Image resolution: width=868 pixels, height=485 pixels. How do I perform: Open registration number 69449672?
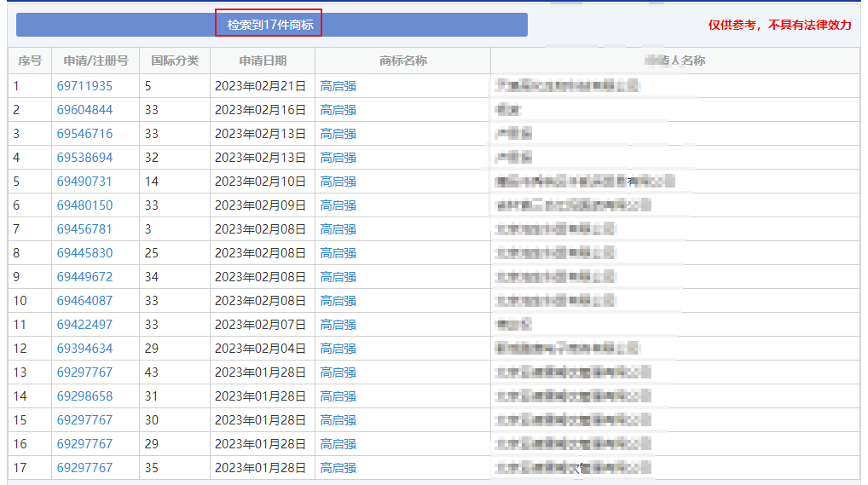tap(84, 276)
